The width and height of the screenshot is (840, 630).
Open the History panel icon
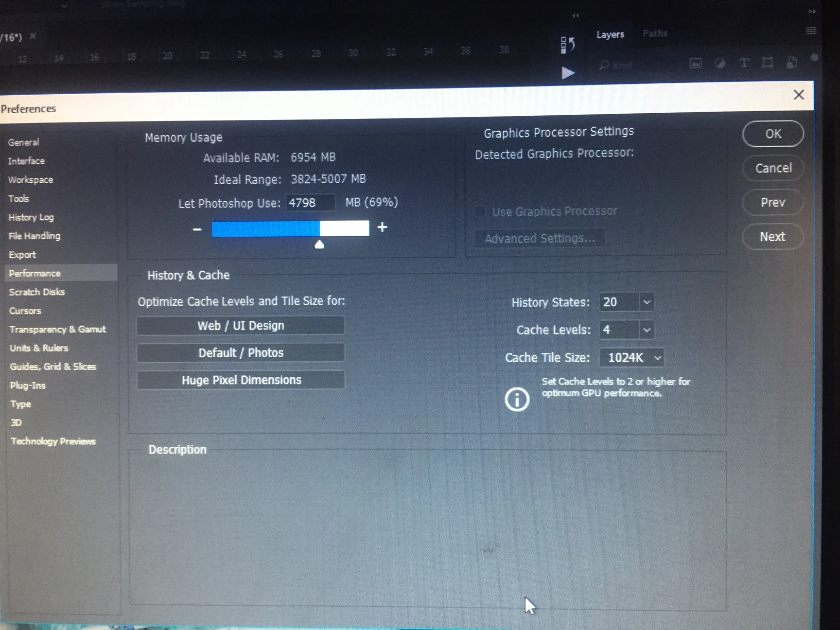tap(567, 45)
